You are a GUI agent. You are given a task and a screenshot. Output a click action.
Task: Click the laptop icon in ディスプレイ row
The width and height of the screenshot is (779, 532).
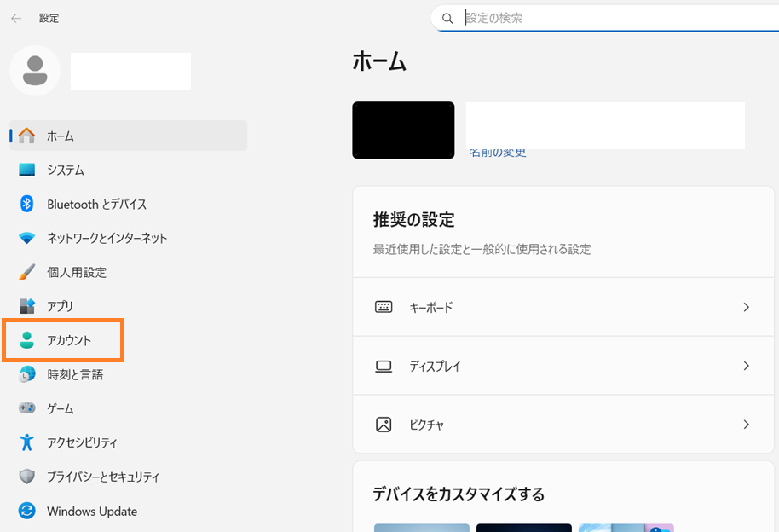coord(384,367)
